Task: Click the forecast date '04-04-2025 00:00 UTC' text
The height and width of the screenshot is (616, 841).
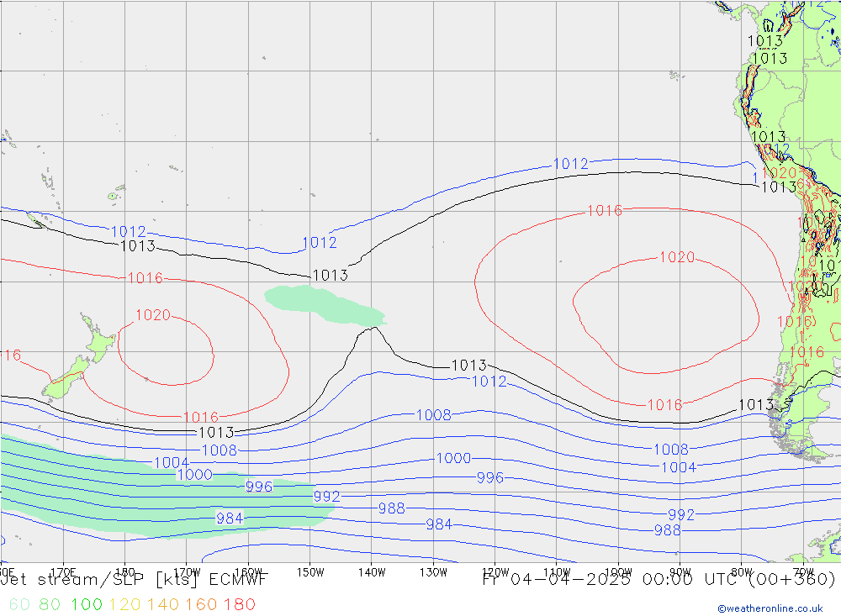Action: pyautogui.click(x=626, y=580)
